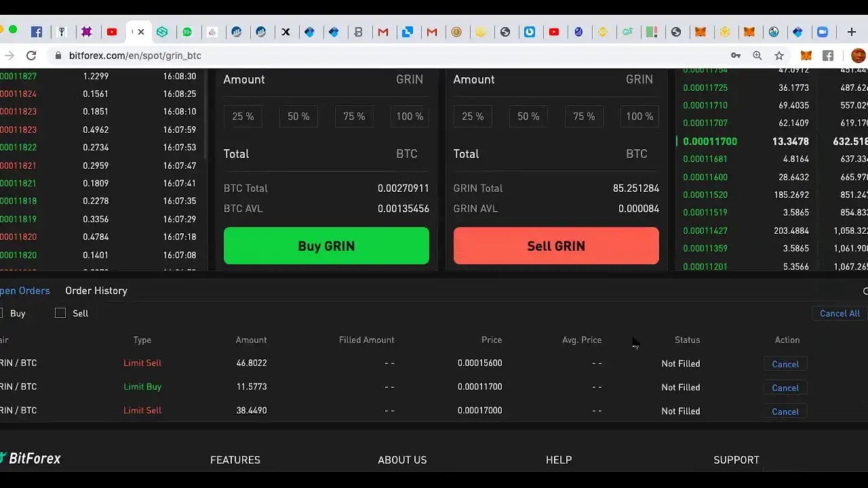Viewport: 868px width, 488px height.
Task: Open the blue overlapping-squares icon tab
Action: click(408, 32)
